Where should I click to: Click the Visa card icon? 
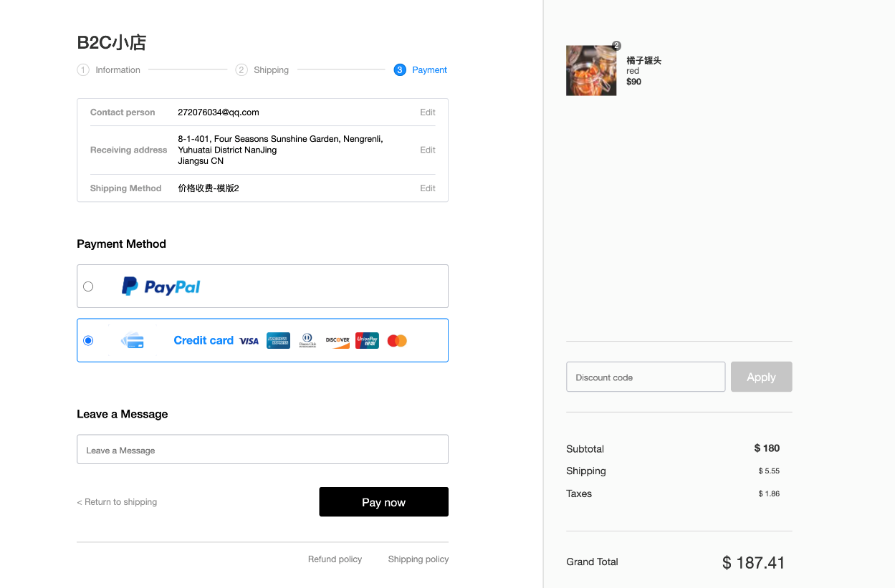click(249, 341)
